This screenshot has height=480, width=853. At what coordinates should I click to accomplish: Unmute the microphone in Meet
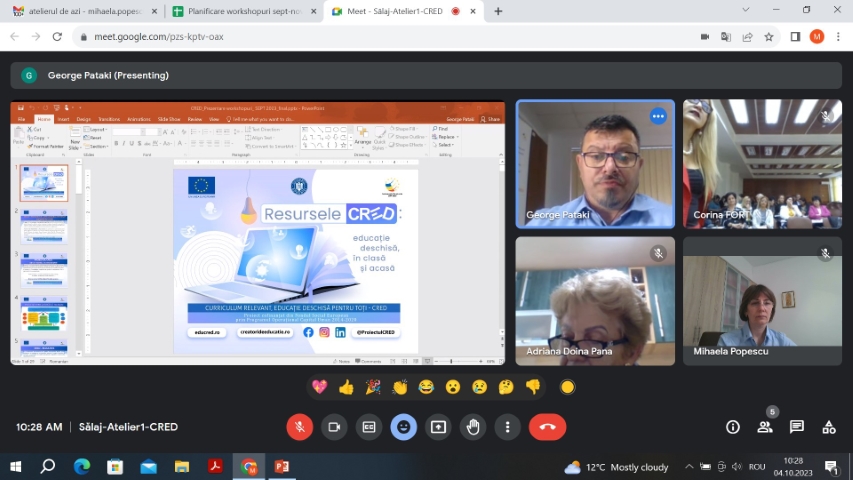pos(299,427)
